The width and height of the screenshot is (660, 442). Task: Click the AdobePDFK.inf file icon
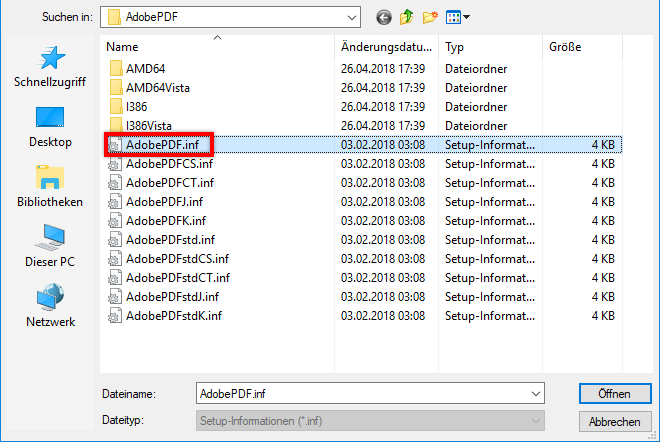[x=114, y=221]
